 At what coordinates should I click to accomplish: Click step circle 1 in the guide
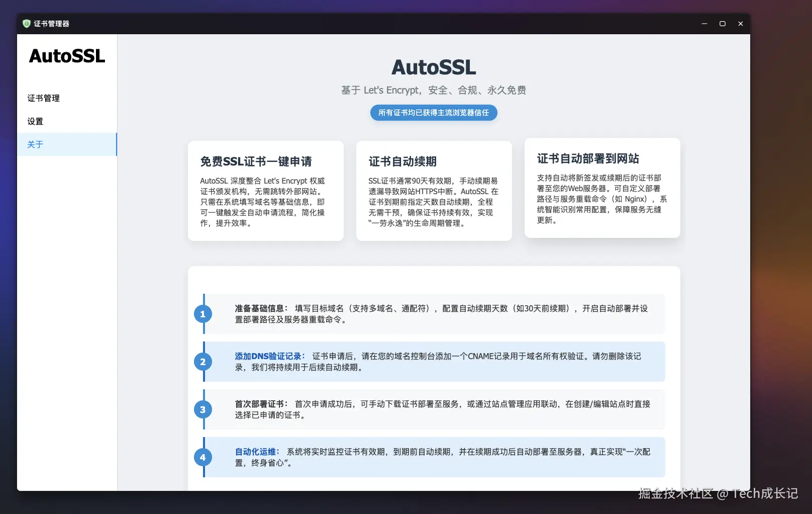[203, 314]
